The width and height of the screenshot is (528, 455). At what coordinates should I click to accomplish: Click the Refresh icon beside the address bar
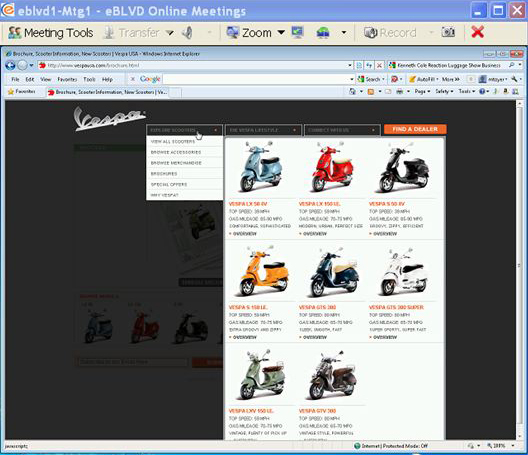369,65
